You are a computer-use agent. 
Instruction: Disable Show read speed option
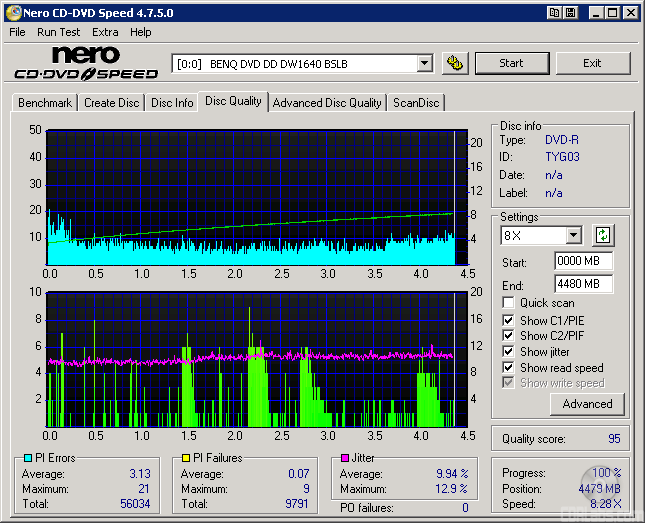pos(509,367)
